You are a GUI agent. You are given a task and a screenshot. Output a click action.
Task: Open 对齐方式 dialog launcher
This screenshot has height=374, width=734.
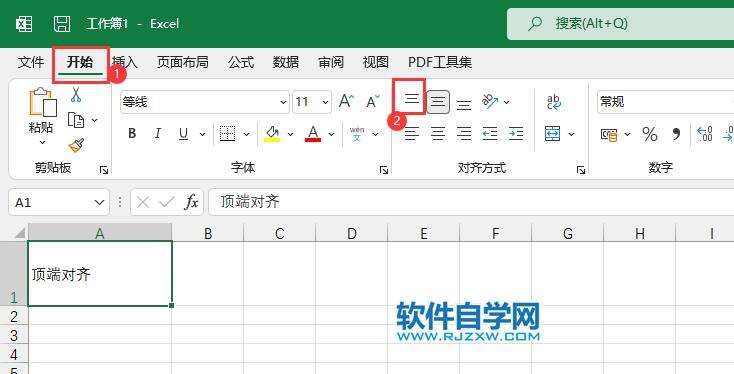coord(581,170)
